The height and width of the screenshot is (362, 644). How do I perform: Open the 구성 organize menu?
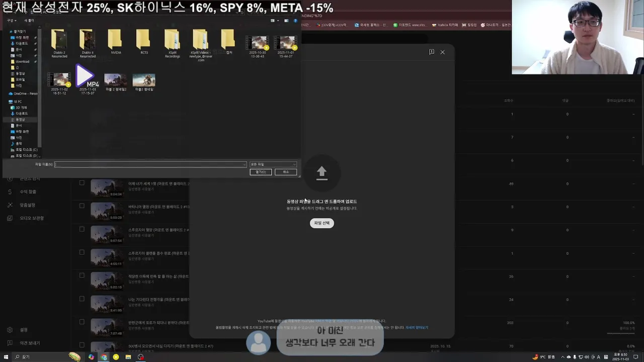(11, 21)
